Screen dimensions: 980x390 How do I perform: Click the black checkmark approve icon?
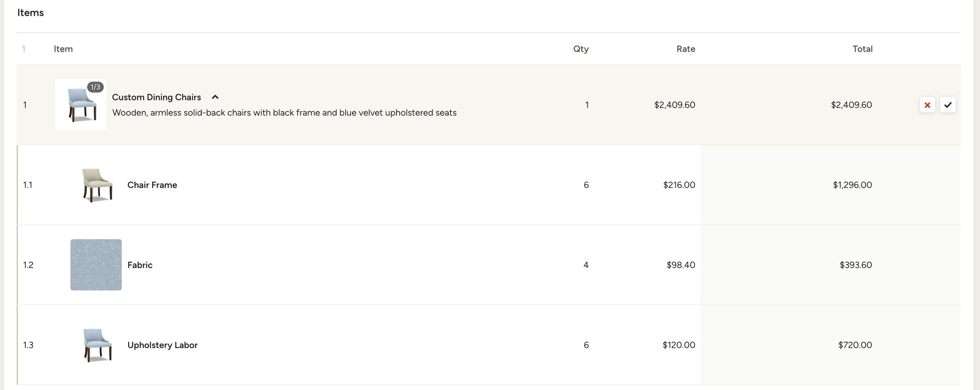pyautogui.click(x=948, y=105)
